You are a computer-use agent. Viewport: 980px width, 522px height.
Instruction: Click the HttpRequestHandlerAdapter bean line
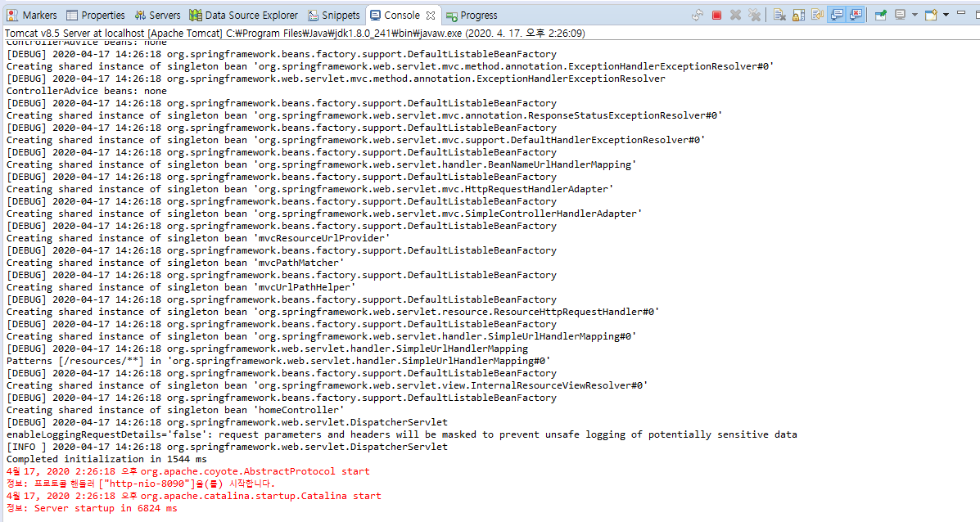click(x=310, y=189)
